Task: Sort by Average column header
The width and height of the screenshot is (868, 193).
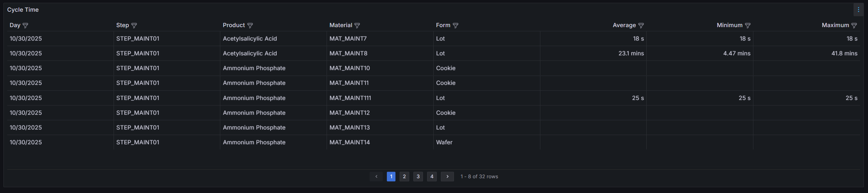Action: (x=624, y=25)
